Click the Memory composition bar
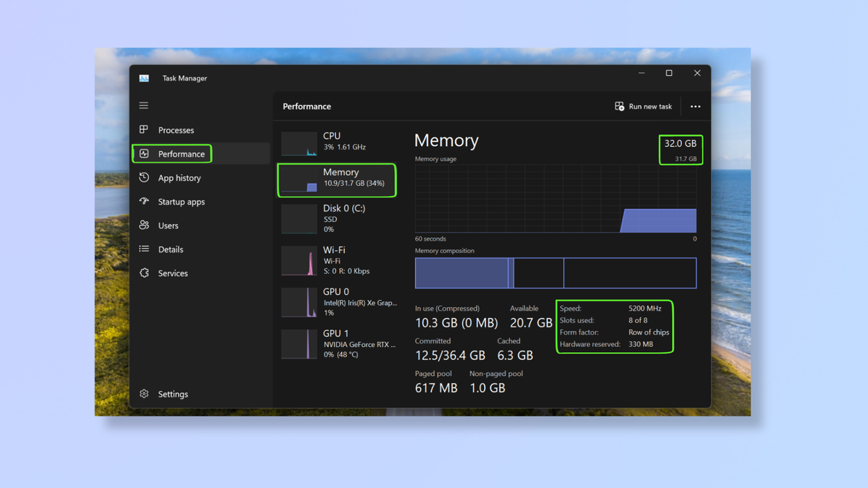The width and height of the screenshot is (868, 488). pyautogui.click(x=556, y=273)
